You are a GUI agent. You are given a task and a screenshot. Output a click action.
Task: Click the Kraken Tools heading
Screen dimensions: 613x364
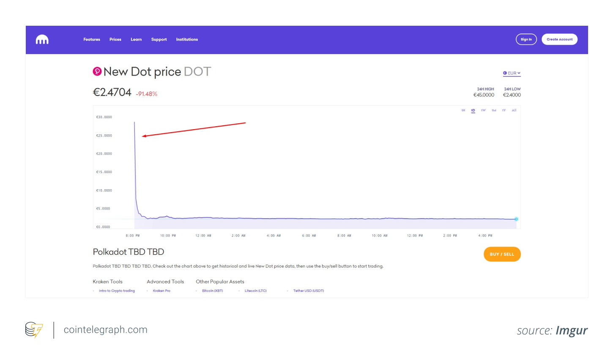pos(107,282)
